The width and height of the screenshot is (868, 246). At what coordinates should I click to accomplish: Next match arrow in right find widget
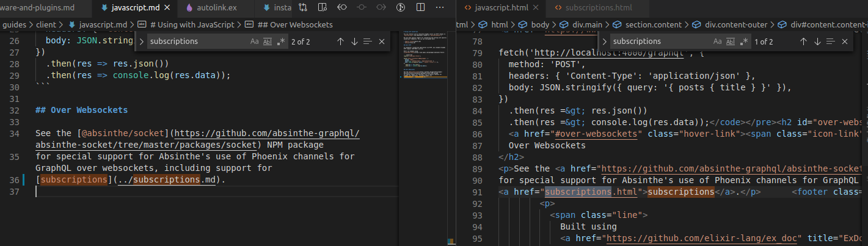pyautogui.click(x=817, y=42)
